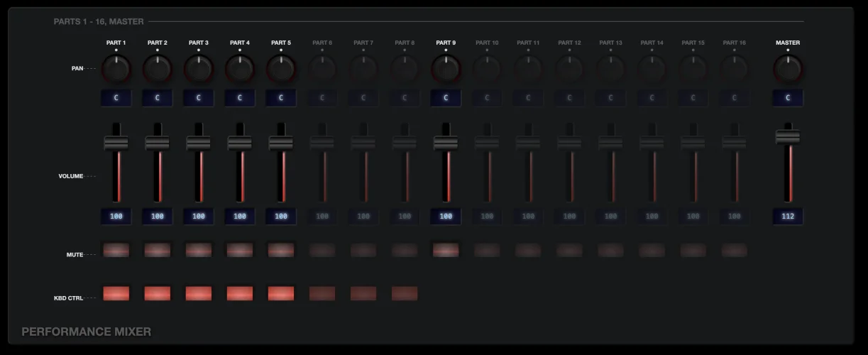This screenshot has width=868, height=355.
Task: Click the Part 10 volume fader handle
Action: point(487,143)
